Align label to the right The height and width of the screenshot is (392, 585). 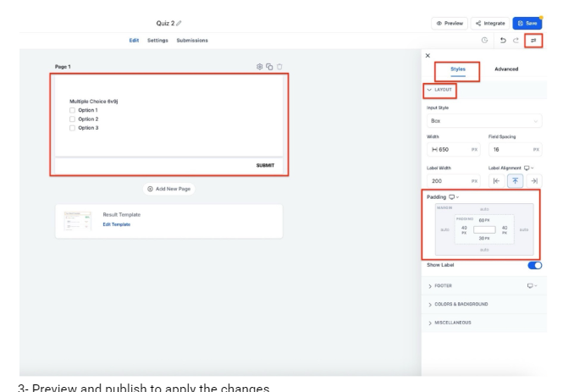pyautogui.click(x=534, y=181)
